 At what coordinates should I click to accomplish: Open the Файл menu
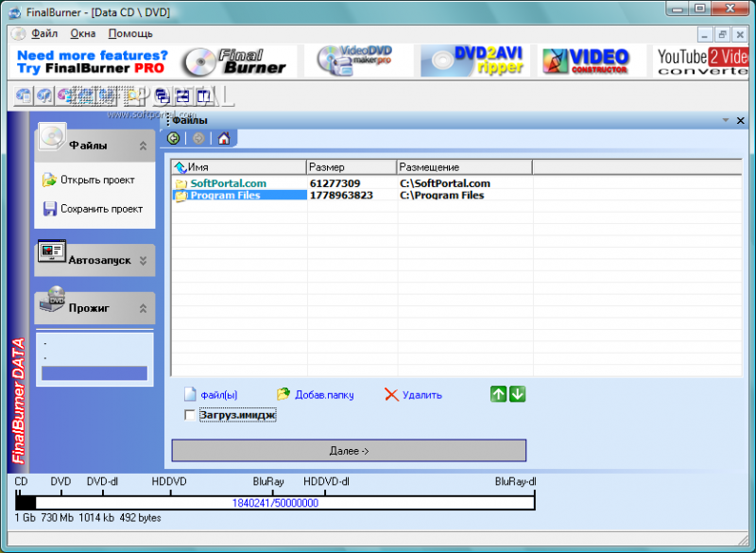(44, 34)
